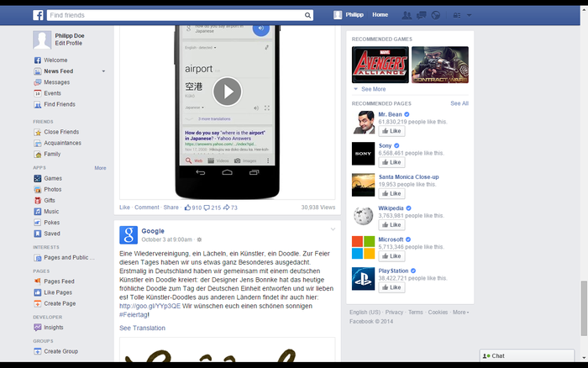
Task: Open footer More dropdown
Action: point(460,313)
